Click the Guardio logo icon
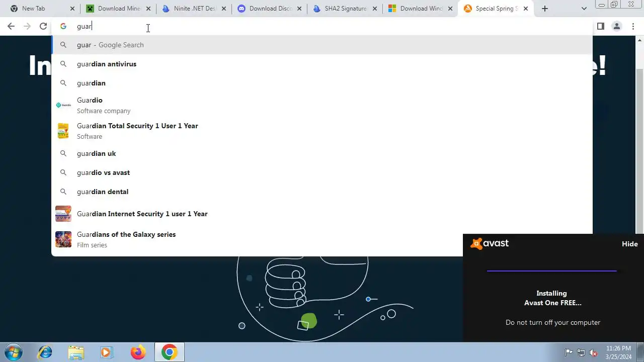Image resolution: width=644 pixels, height=362 pixels. (63, 105)
